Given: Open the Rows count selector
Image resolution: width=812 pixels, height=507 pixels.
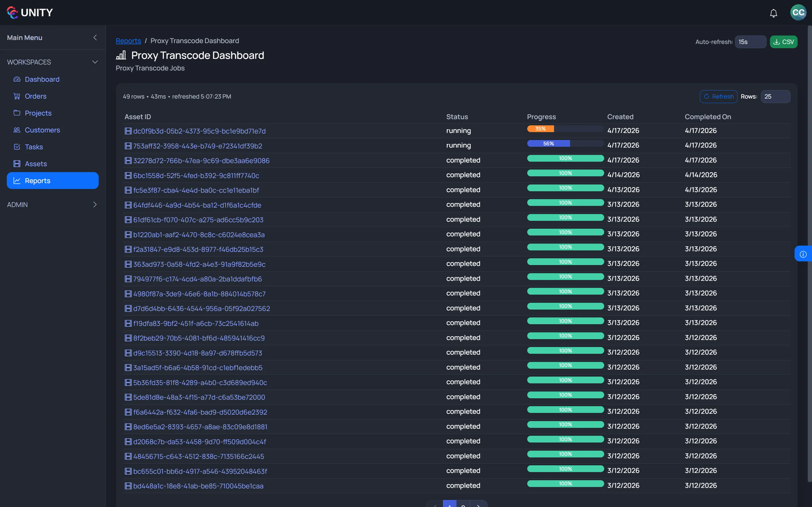Looking at the screenshot, I should point(775,96).
